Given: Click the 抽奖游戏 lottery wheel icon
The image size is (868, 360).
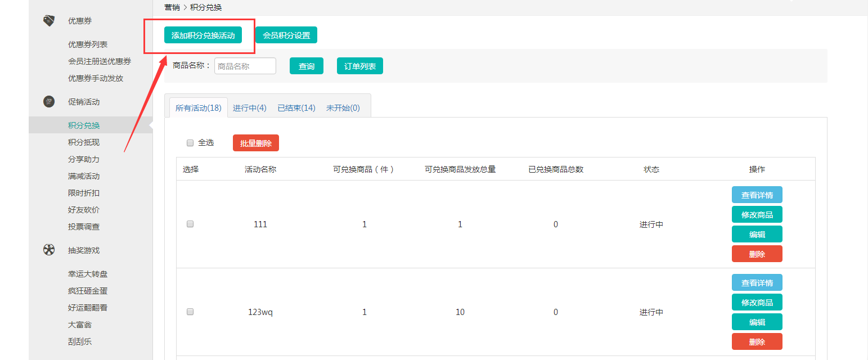Looking at the screenshot, I should (49, 250).
